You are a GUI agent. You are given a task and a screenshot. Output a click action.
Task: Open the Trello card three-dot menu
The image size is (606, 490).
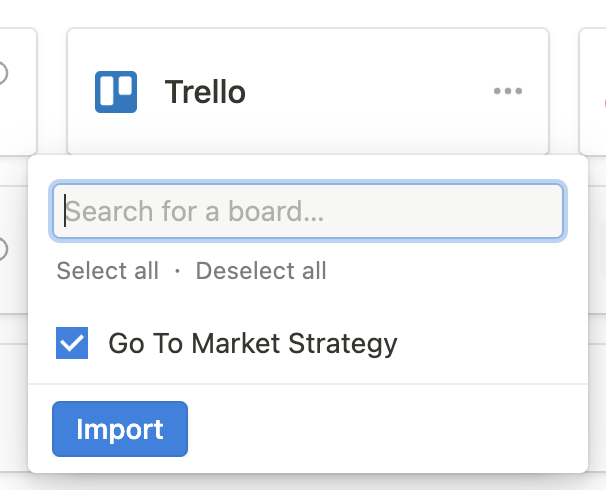pyautogui.click(x=508, y=91)
